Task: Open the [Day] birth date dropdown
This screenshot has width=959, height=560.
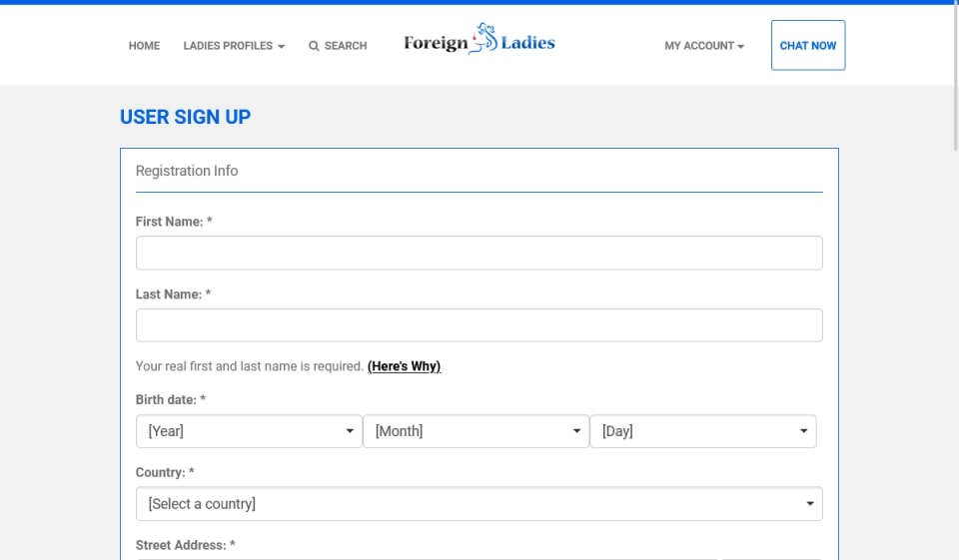Action: coord(694,431)
